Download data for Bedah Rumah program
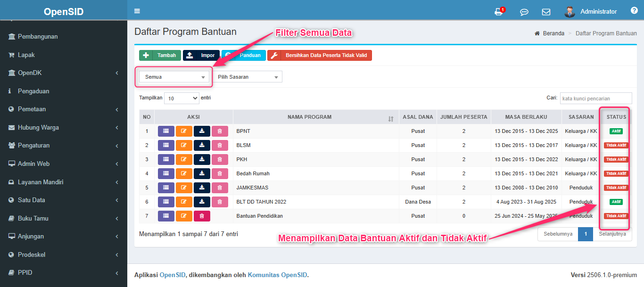The height and width of the screenshot is (287, 644). coord(202,173)
